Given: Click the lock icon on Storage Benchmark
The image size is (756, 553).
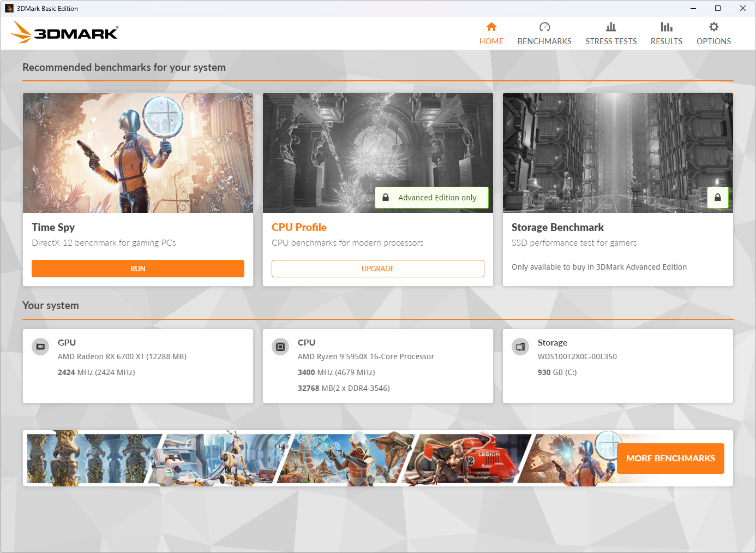Looking at the screenshot, I should [718, 198].
